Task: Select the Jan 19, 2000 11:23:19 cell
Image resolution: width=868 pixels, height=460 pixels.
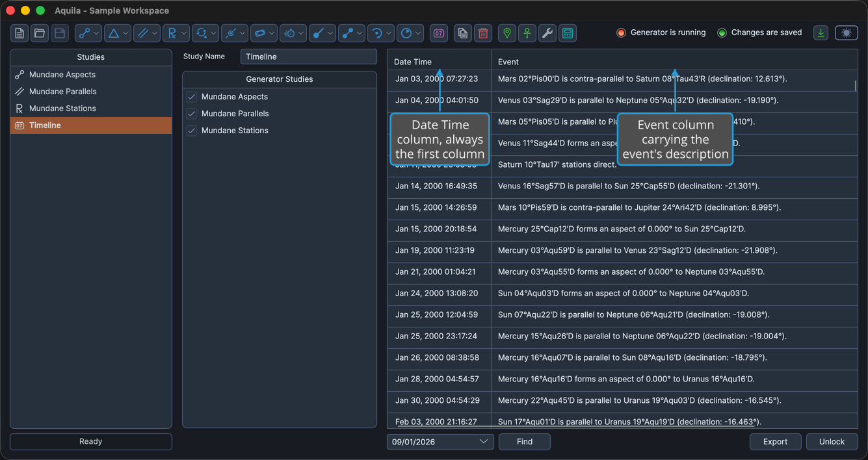Action: [x=439, y=251]
